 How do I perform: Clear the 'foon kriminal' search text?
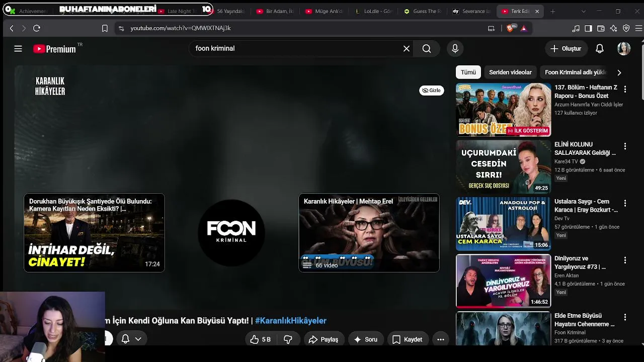(407, 49)
